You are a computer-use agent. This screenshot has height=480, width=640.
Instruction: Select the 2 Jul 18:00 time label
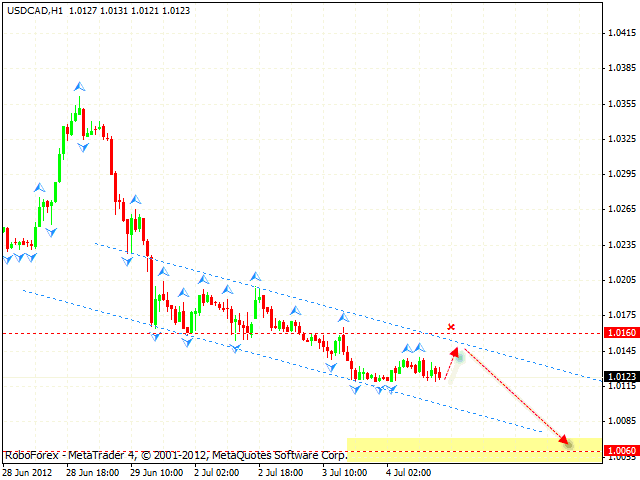click(283, 471)
